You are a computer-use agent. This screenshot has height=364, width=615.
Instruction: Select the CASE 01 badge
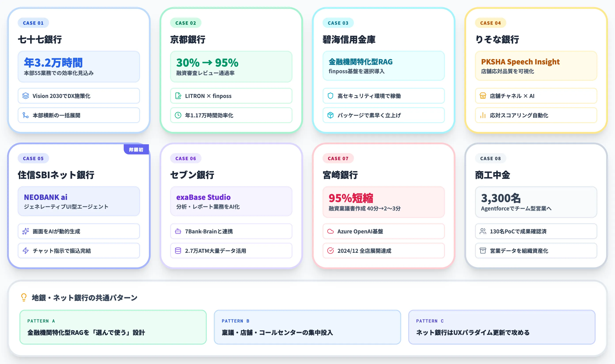33,23
